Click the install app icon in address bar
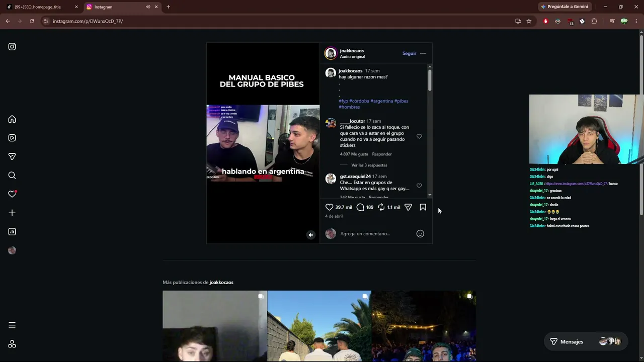This screenshot has width=644, height=362. coord(518,21)
